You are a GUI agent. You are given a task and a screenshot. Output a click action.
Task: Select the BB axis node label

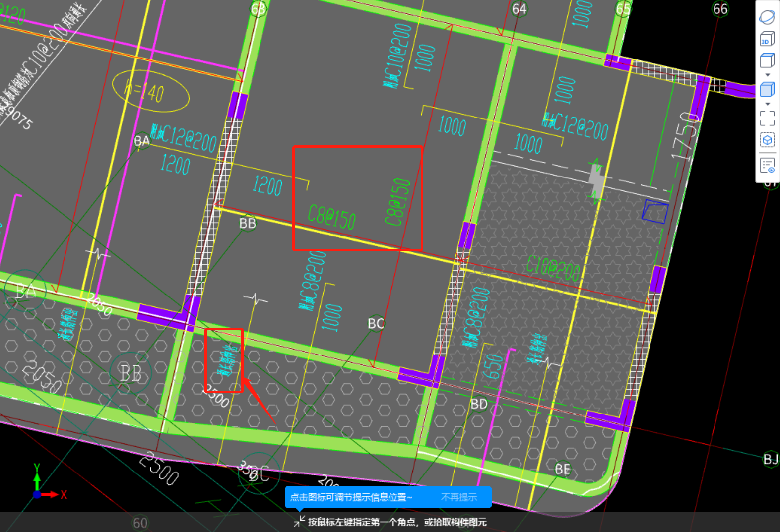pyautogui.click(x=248, y=223)
